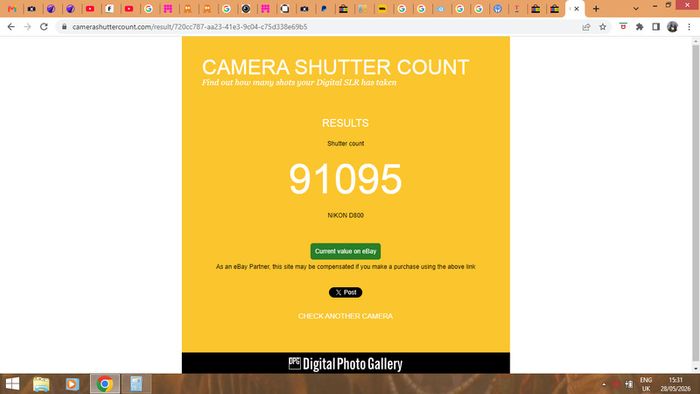This screenshot has width=700, height=394.
Task: View site info via the padlock icon
Action: (64, 27)
